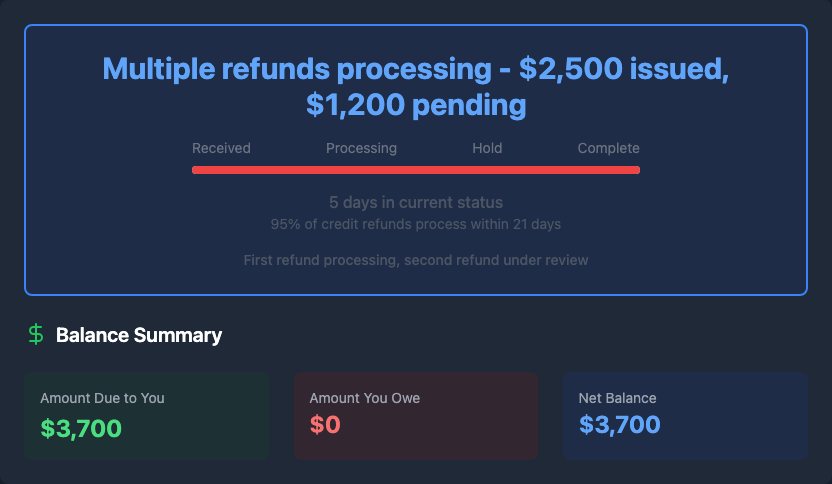Click the left end of red progress bar
The image size is (832, 484).
click(197, 170)
